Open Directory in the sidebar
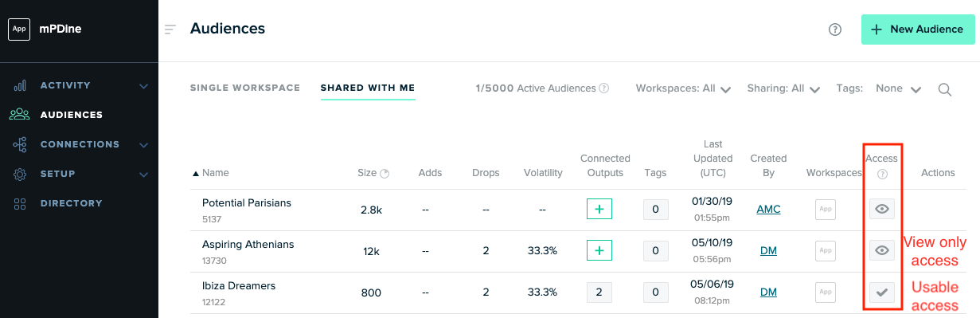The width and height of the screenshot is (980, 318). (x=72, y=203)
